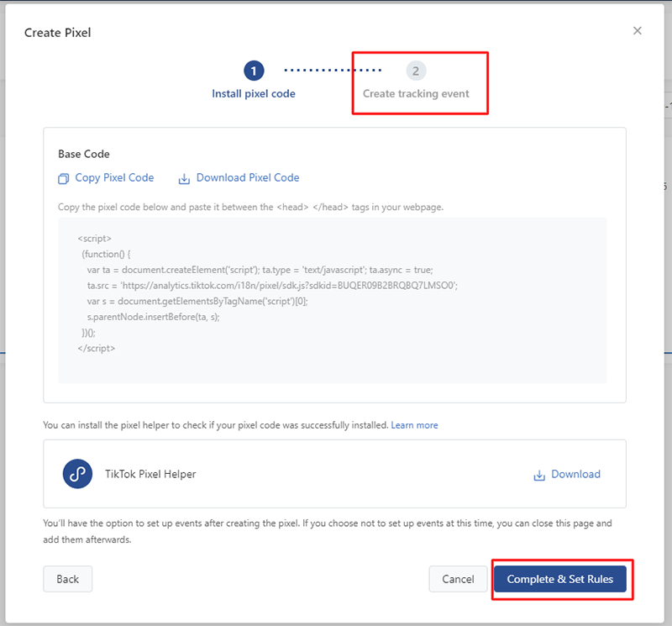
Task: Open the Learn more link
Action: tap(415, 425)
